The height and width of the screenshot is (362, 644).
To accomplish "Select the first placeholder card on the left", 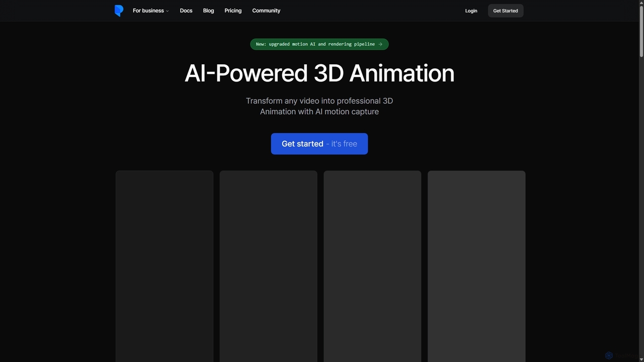I will point(165,266).
